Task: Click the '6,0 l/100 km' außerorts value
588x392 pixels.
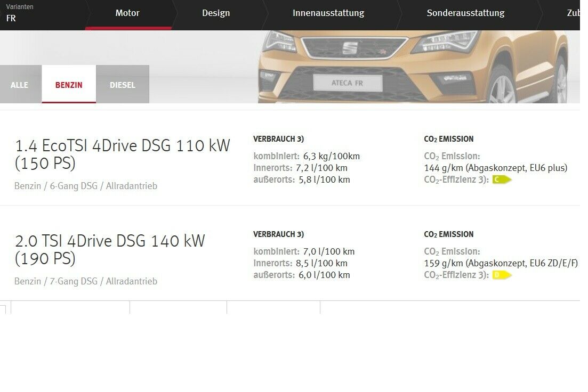Action: (324, 274)
